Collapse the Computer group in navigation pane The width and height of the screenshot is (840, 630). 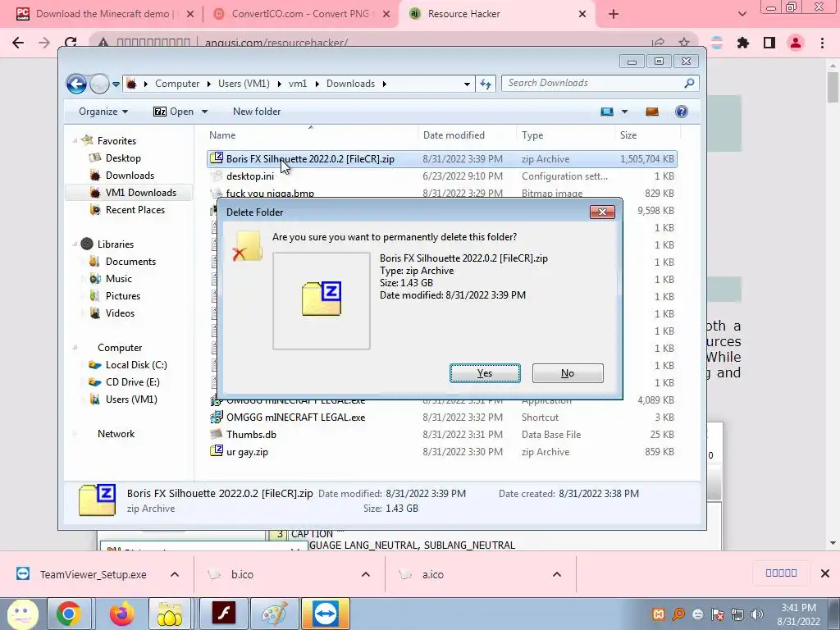[75, 348]
